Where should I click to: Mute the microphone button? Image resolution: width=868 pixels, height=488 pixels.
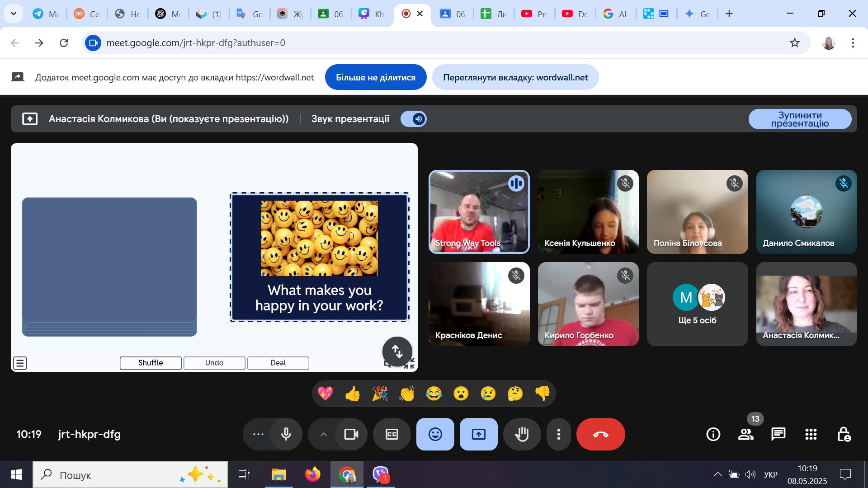click(x=286, y=434)
